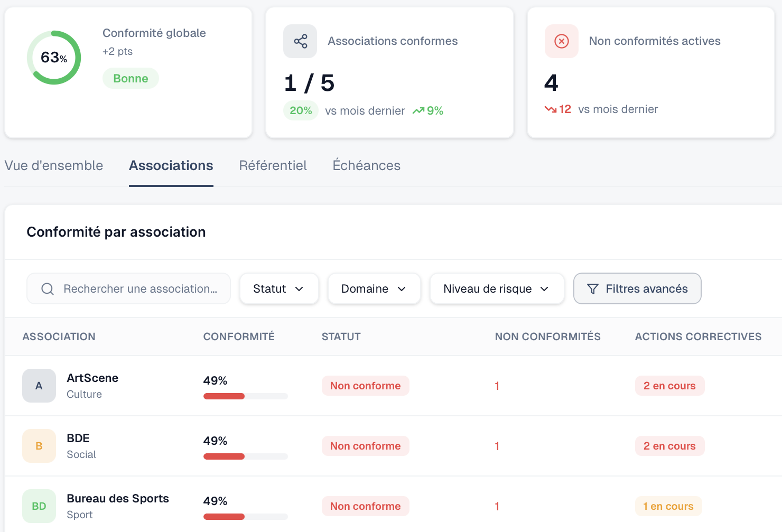
Task: Click the 20% green percentage badge
Action: [301, 110]
